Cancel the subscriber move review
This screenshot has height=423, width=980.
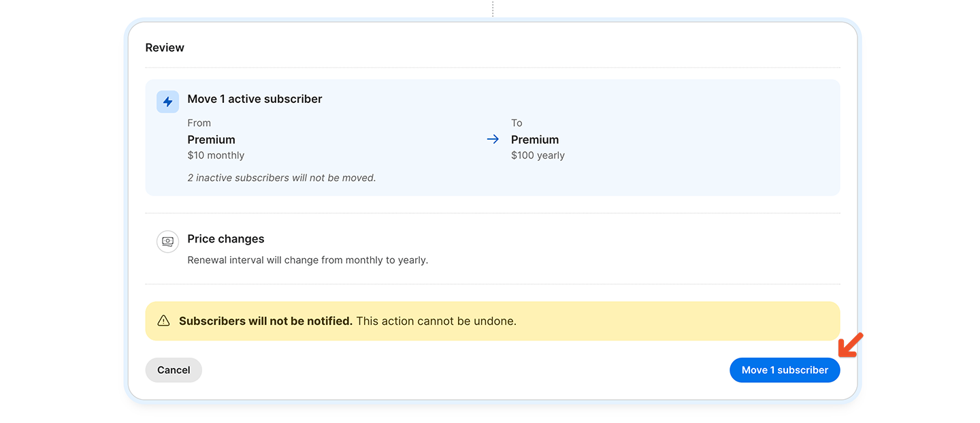click(x=174, y=370)
